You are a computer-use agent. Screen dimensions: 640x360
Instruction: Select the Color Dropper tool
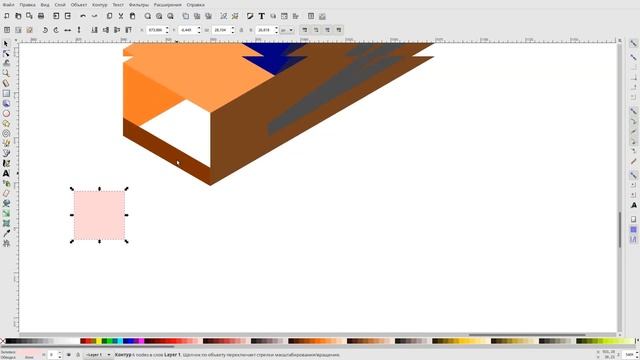[x=6, y=233]
